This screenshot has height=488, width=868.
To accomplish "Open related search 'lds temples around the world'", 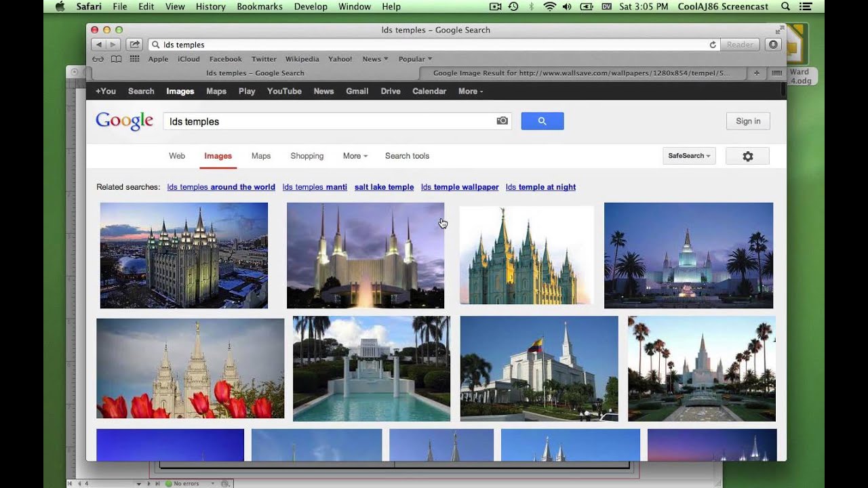I will click(221, 187).
